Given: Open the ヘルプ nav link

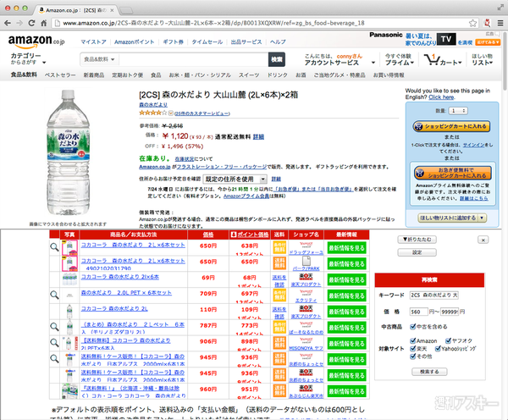Looking at the screenshot, I should pyautogui.click(x=278, y=41).
